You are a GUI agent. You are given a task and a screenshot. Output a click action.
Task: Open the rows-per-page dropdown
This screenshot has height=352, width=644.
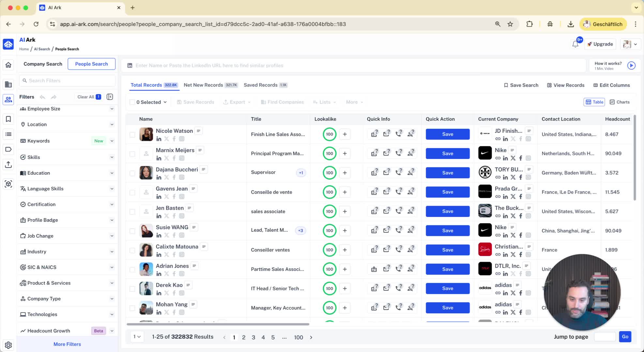tap(137, 337)
